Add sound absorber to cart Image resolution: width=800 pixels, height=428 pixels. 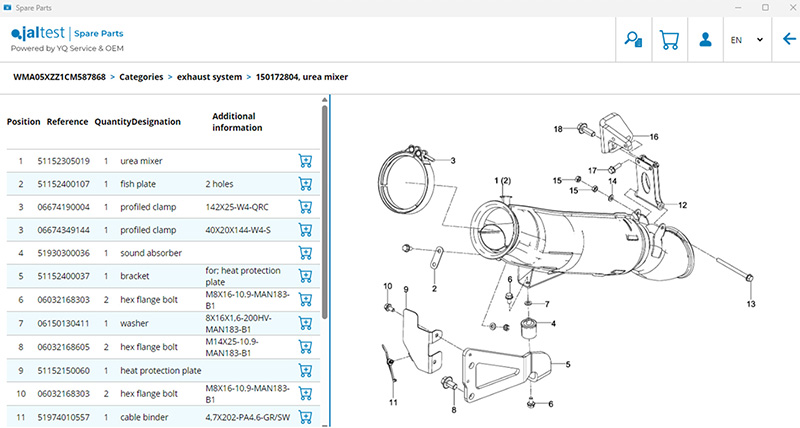coord(304,254)
